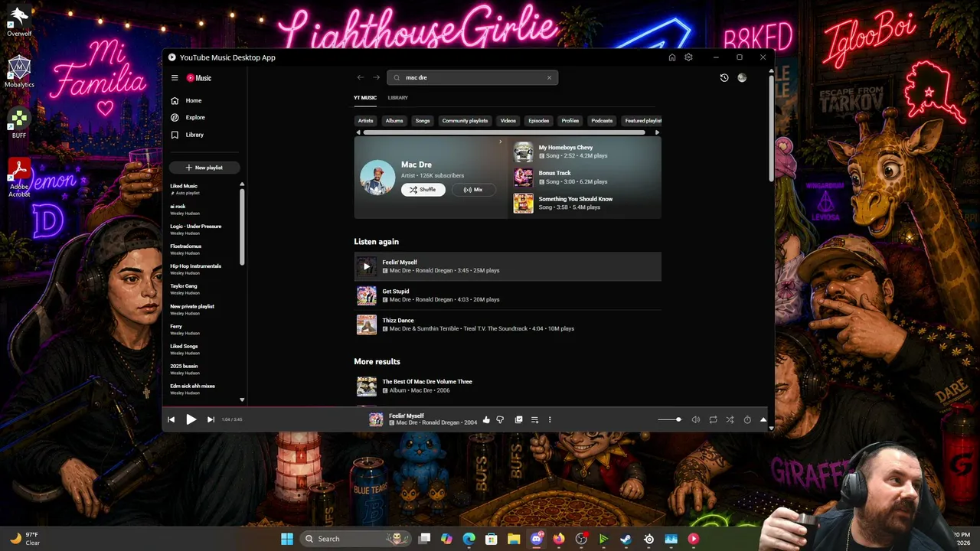
Task: Filter results by Albums chip
Action: tap(394, 121)
